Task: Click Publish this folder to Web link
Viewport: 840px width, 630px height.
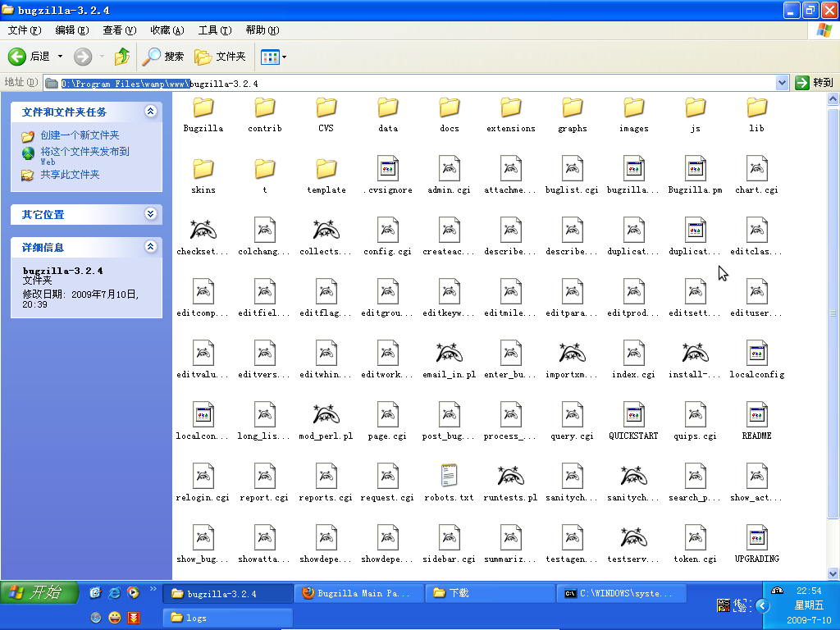Action: [84, 156]
